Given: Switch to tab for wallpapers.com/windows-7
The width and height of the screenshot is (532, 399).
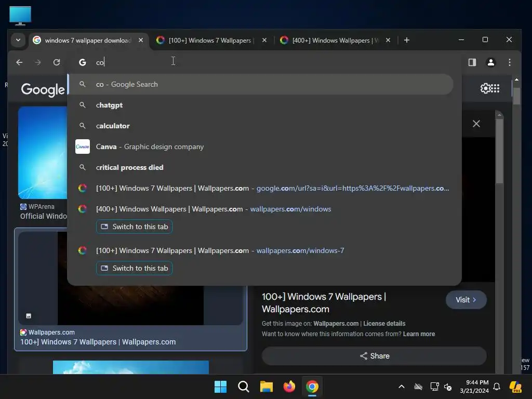Looking at the screenshot, I should (x=135, y=268).
